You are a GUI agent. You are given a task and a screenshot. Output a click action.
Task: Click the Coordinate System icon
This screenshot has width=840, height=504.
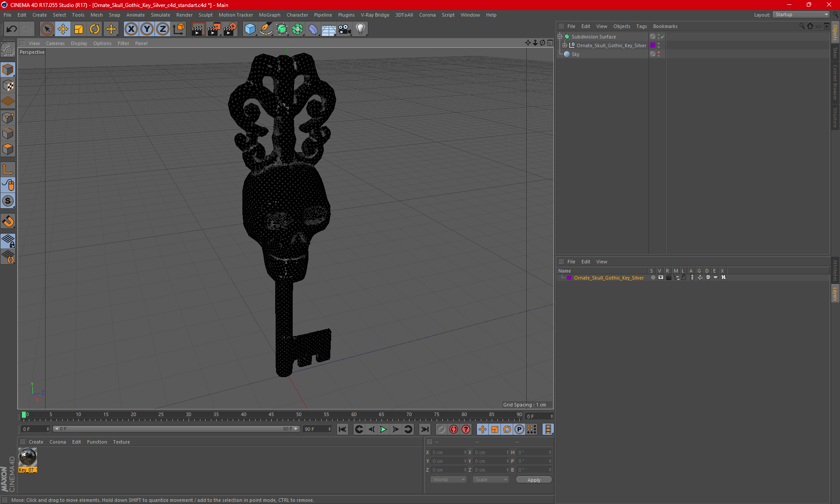pyautogui.click(x=179, y=29)
